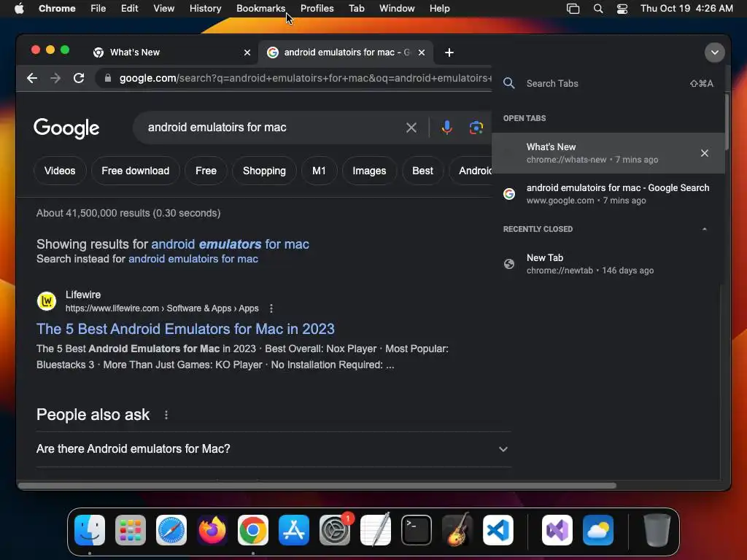Click the tab search panel vertical scrollbar
This screenshot has width=747, height=560.
[727, 122]
